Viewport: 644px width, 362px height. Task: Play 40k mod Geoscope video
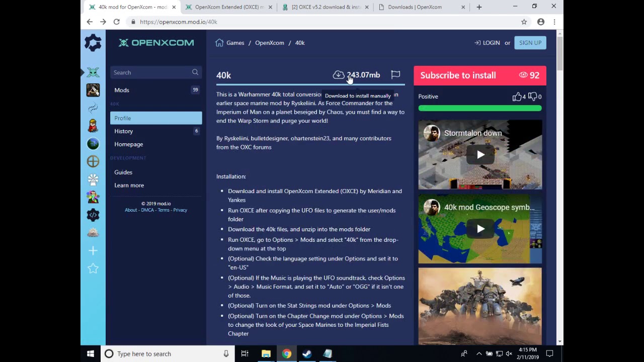click(x=480, y=229)
